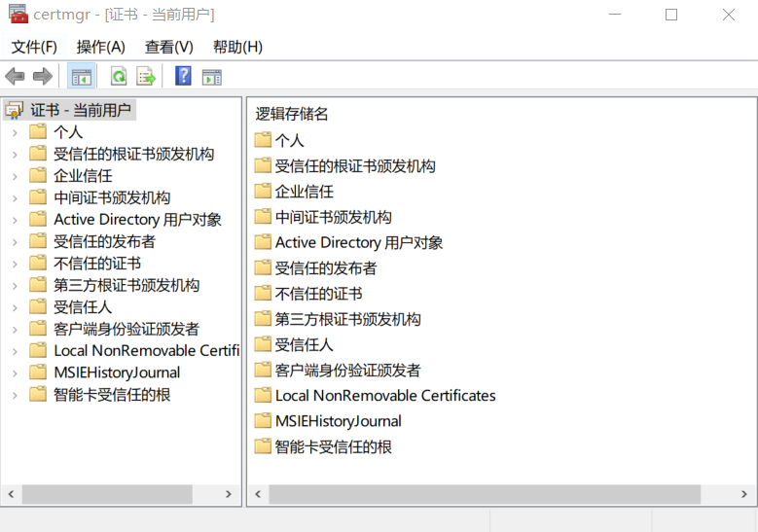This screenshot has width=758, height=532.
Task: Open the 查看(V) menu
Action: (x=169, y=47)
